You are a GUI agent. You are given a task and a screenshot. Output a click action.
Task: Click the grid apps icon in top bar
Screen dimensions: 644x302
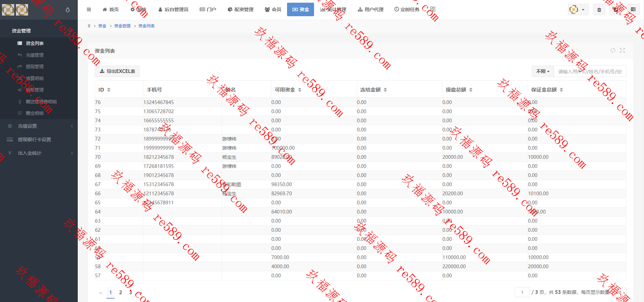(x=433, y=9)
